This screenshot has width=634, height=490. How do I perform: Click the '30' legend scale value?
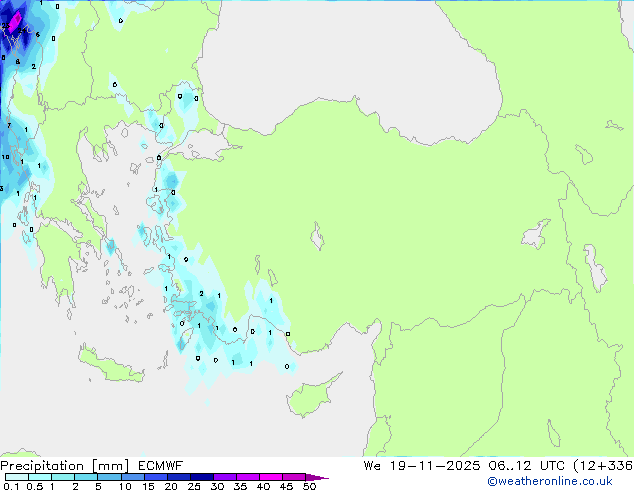coord(217,486)
